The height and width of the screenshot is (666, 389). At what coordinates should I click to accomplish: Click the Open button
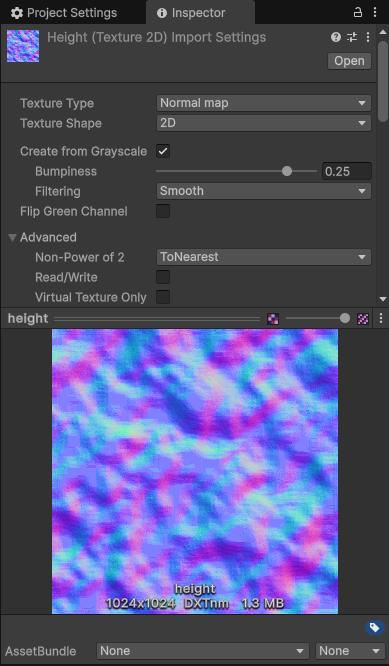tap(349, 61)
